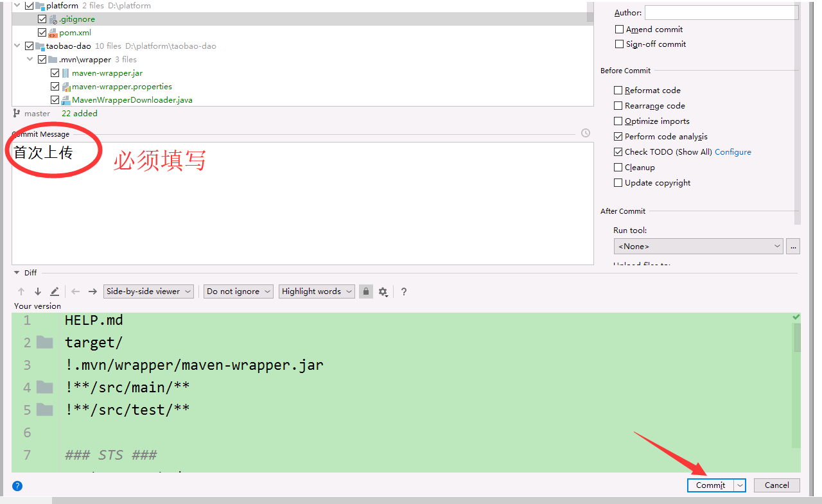
Task: Uncheck the pom.xml file checkbox
Action: 42,33
